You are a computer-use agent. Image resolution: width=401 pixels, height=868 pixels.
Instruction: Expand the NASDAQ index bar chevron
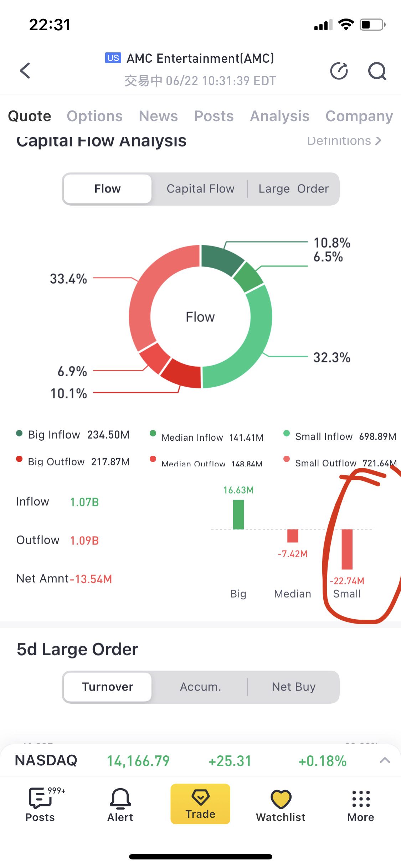[x=385, y=760]
